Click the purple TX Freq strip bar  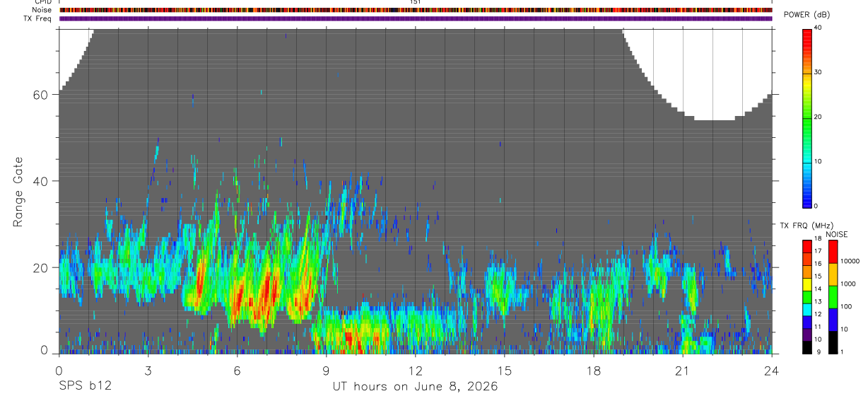tap(416, 18)
